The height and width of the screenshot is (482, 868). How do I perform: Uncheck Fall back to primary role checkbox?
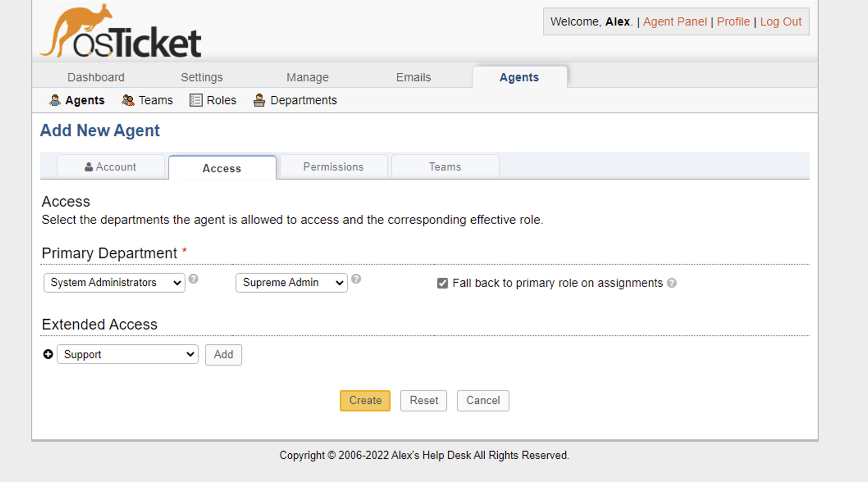(442, 283)
